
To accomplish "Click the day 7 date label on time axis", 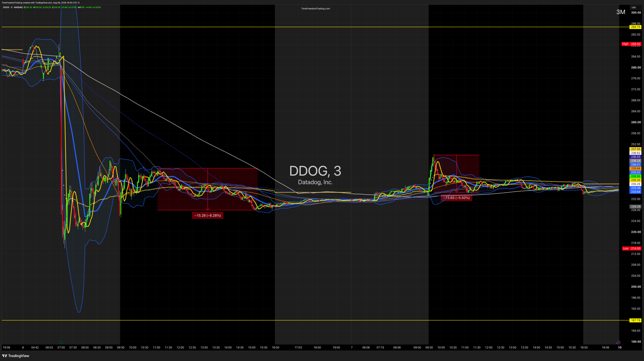I will pos(352,348).
